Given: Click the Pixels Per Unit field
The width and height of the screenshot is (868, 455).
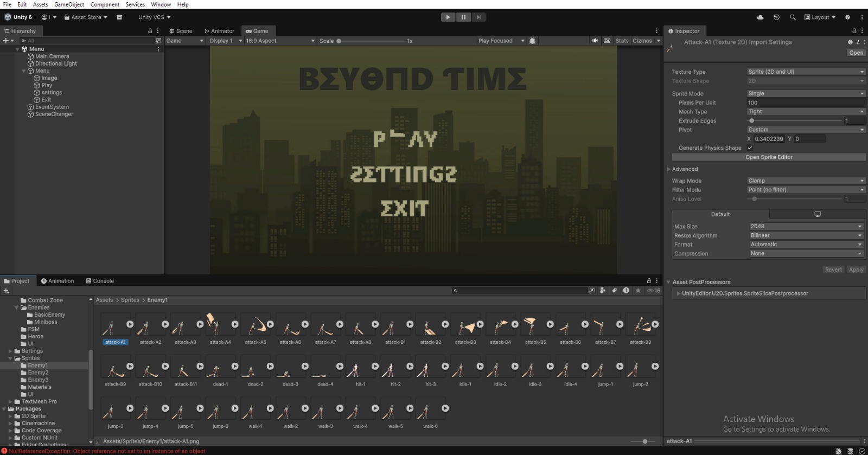Looking at the screenshot, I should (x=806, y=102).
